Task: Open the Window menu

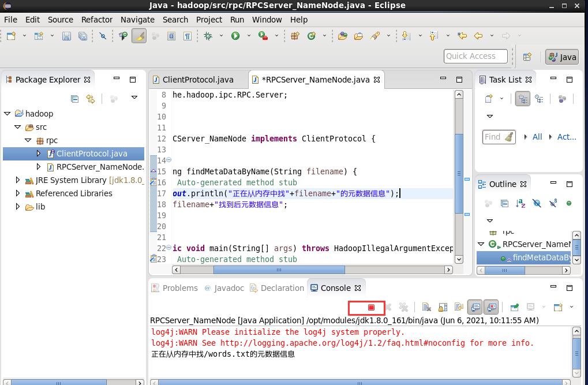Action: [x=267, y=20]
